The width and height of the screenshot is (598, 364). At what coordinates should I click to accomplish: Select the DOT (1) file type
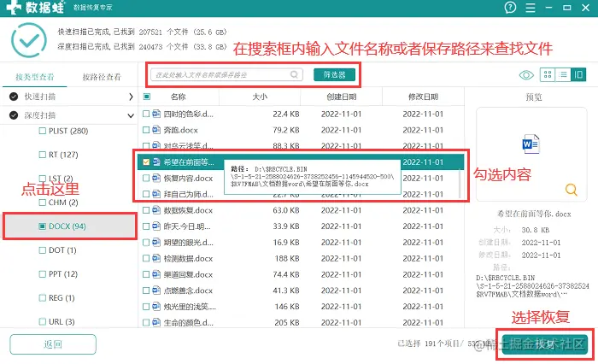(57, 250)
